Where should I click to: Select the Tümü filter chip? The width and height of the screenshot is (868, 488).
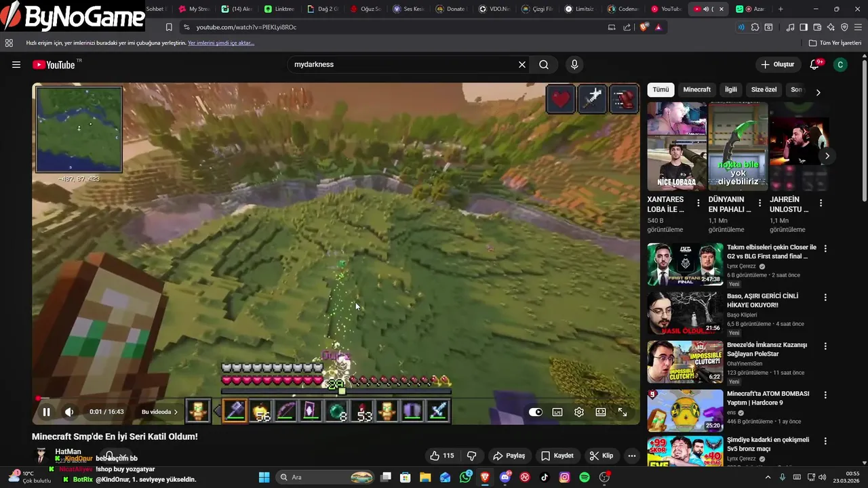[x=660, y=89]
